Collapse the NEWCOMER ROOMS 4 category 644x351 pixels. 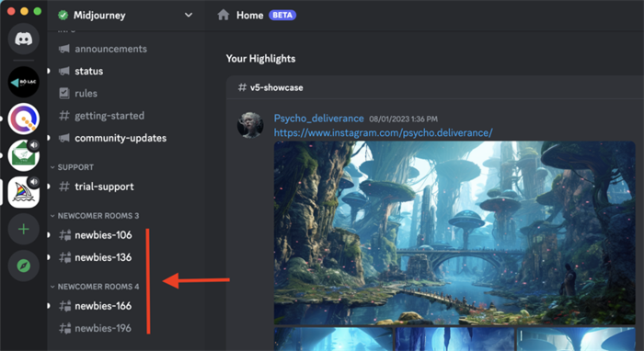click(95, 287)
